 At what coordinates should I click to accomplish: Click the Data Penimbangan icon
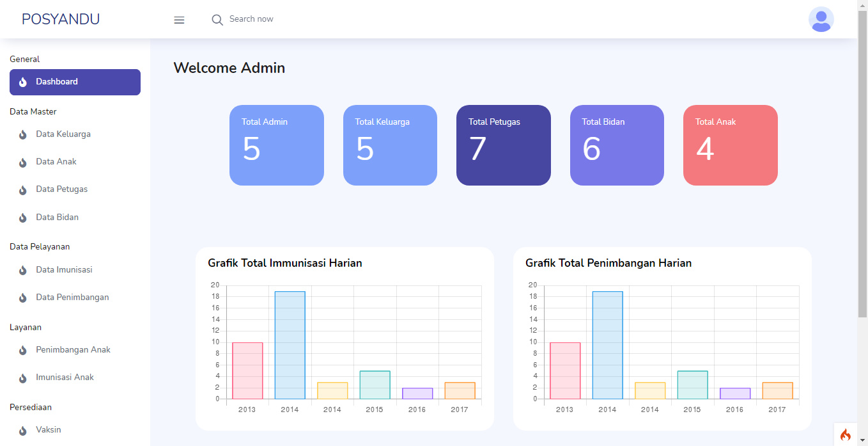click(24, 297)
